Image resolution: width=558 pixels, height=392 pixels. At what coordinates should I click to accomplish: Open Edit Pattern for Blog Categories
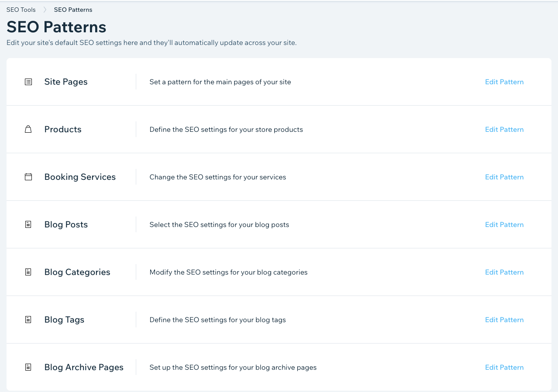pos(504,272)
